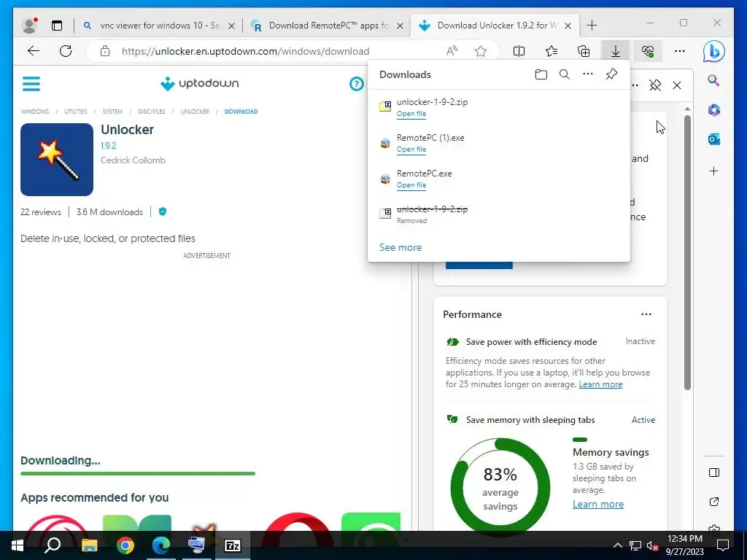Open Uptodown hamburger menu

(x=31, y=84)
